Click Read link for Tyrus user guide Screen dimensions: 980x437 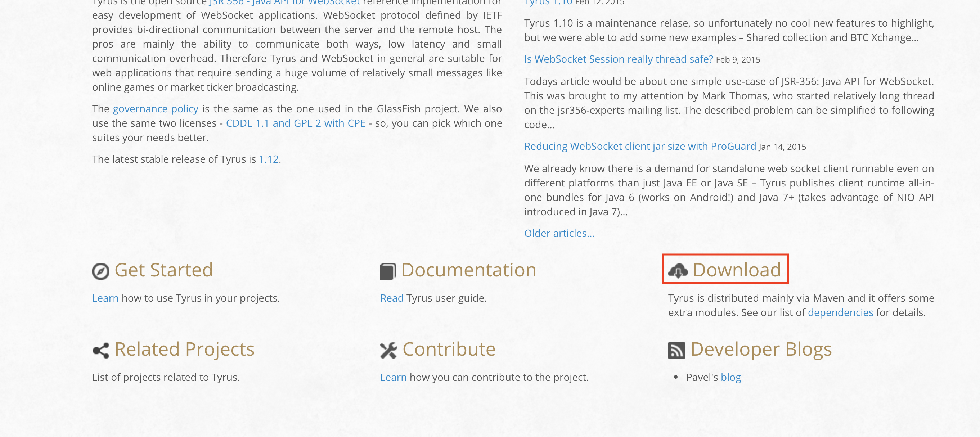pos(392,298)
